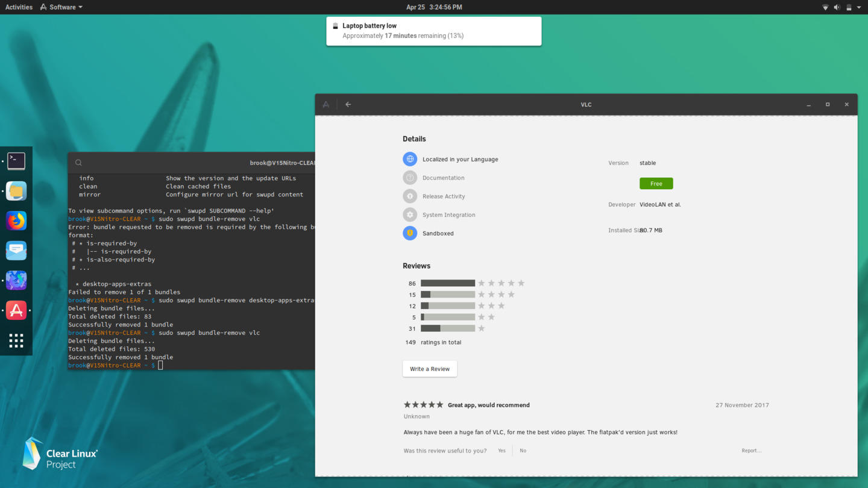The width and height of the screenshot is (868, 488).
Task: Click the Wi-Fi status icon in top bar
Action: (x=825, y=7)
